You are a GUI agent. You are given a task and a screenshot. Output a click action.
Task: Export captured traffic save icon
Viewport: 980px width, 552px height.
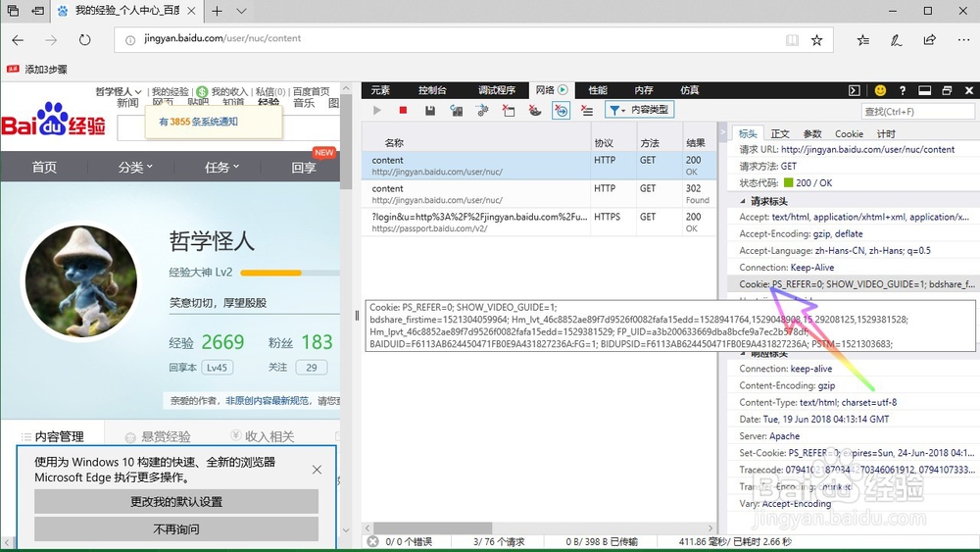click(x=430, y=111)
